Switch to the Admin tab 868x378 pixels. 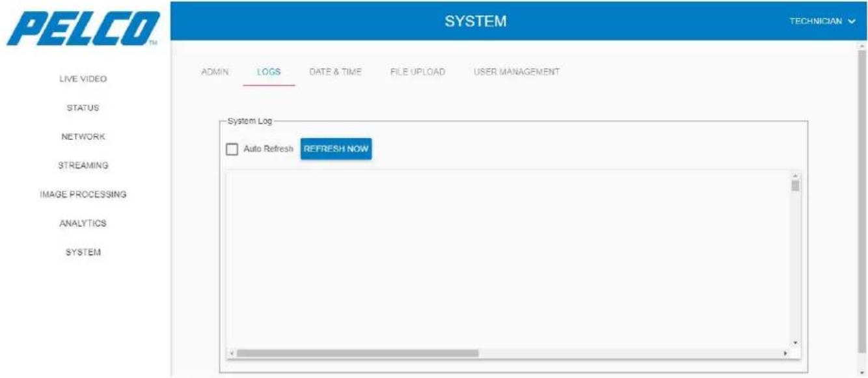(x=215, y=72)
